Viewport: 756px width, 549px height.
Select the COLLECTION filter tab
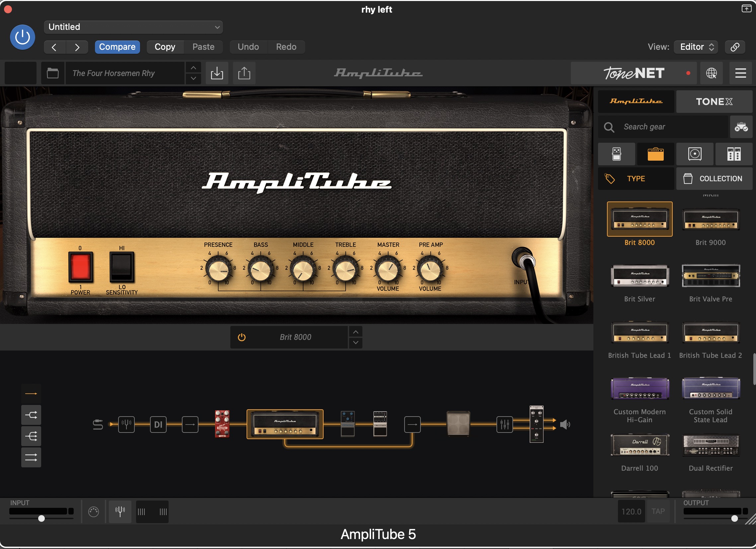714,179
